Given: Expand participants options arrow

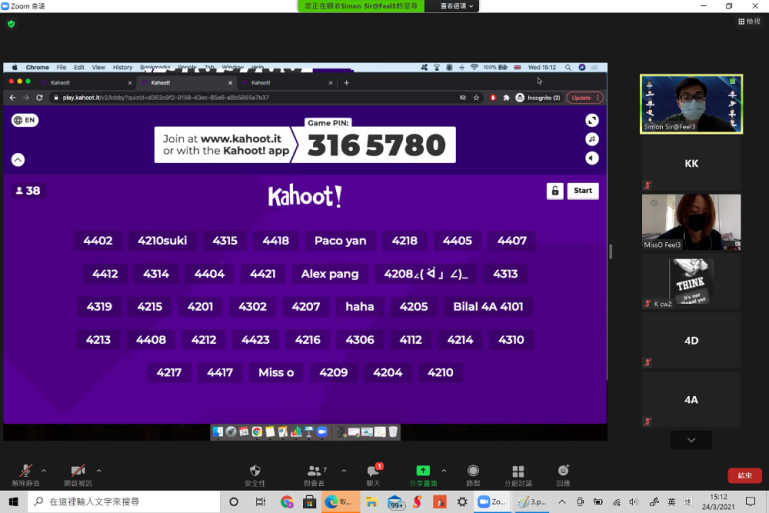Looking at the screenshot, I should 344,471.
